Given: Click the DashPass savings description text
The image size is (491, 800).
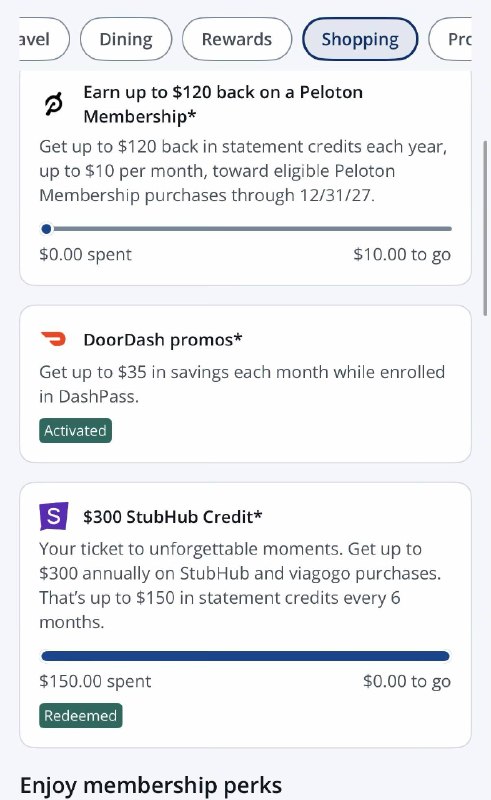Looking at the screenshot, I should tap(242, 384).
